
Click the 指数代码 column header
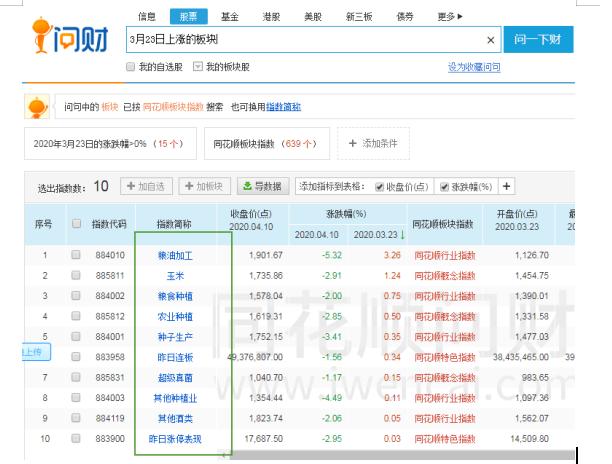(x=109, y=224)
